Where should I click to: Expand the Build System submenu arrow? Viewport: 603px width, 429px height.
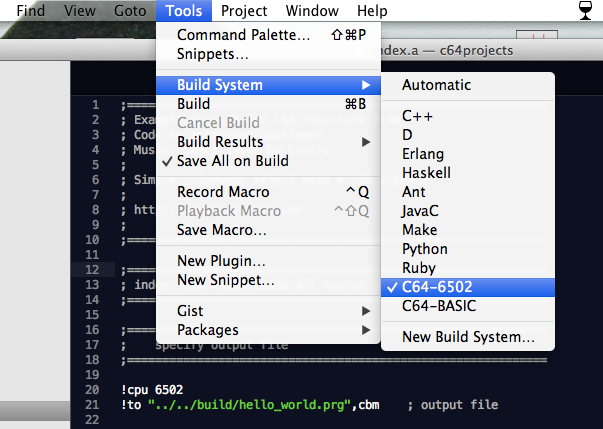(x=366, y=85)
